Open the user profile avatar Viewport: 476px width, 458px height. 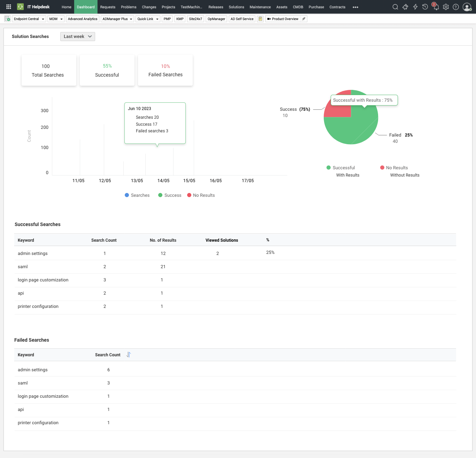(467, 7)
